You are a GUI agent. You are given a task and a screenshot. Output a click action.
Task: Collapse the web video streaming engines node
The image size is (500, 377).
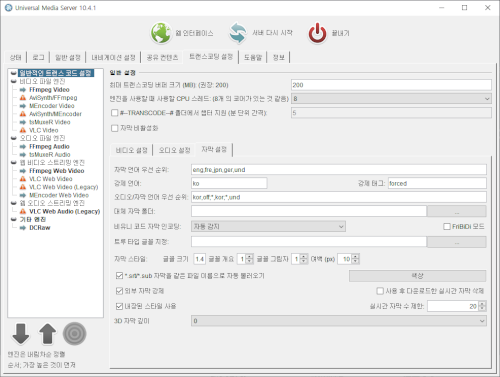pyautogui.click(x=14, y=163)
